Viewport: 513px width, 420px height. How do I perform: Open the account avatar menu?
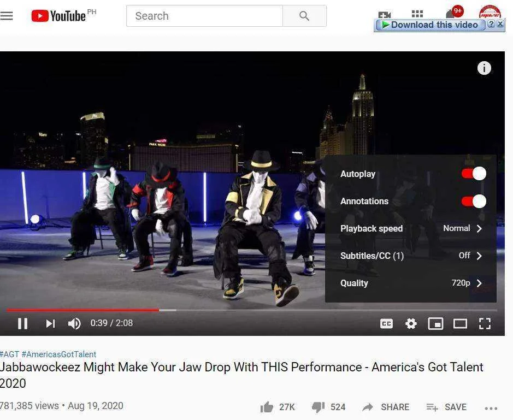pyautogui.click(x=490, y=12)
